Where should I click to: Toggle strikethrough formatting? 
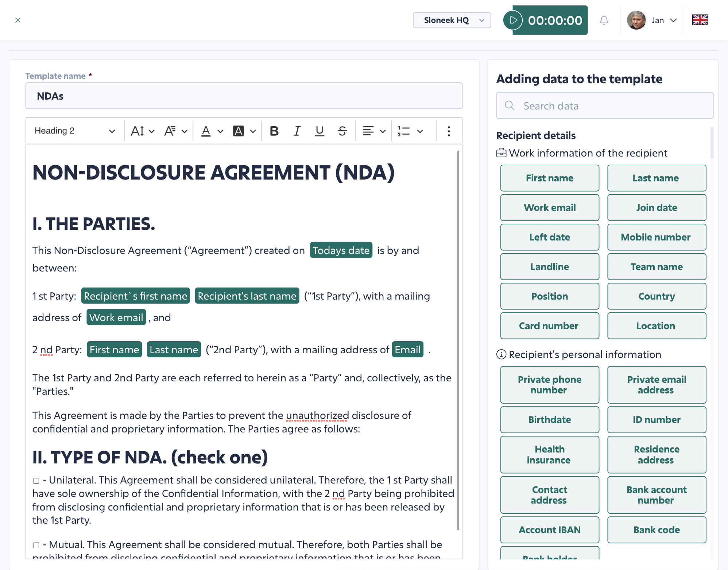tap(342, 131)
